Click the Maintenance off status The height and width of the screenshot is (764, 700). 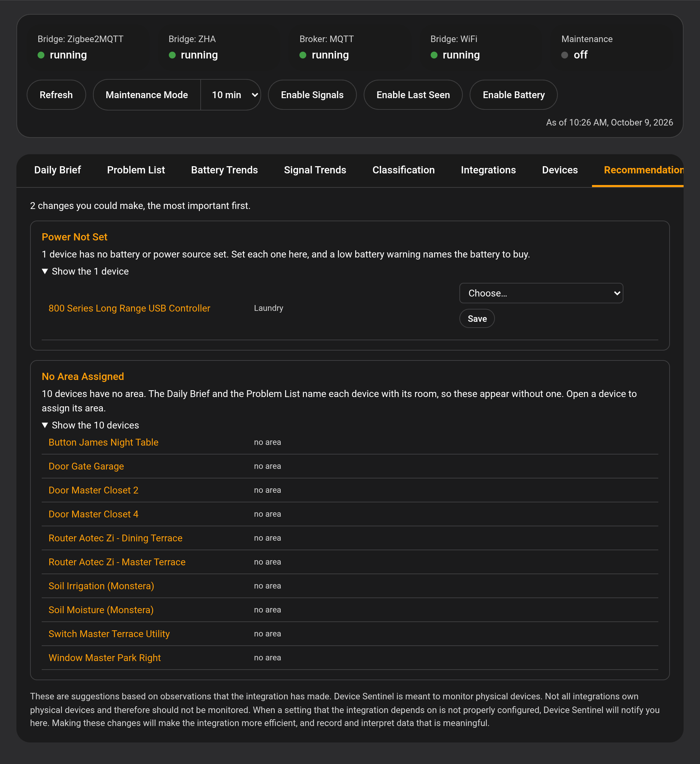[574, 55]
